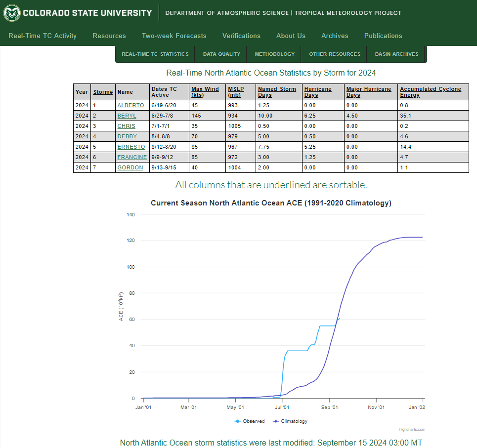Open the FRANCINE storm link
This screenshot has height=448, width=477.
(132, 157)
